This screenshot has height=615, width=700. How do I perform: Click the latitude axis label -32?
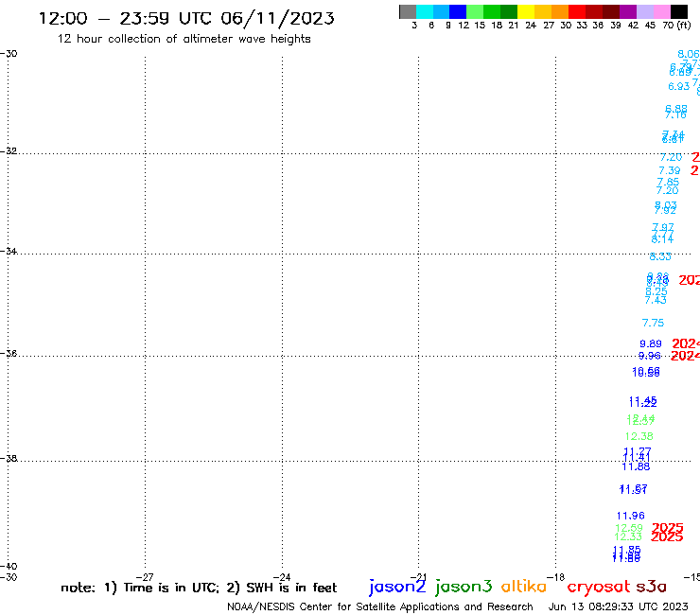pyautogui.click(x=9, y=151)
